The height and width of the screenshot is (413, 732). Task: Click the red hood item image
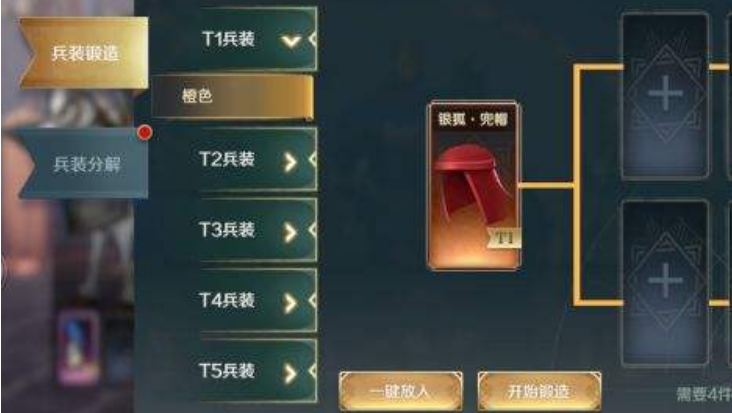[x=472, y=182]
